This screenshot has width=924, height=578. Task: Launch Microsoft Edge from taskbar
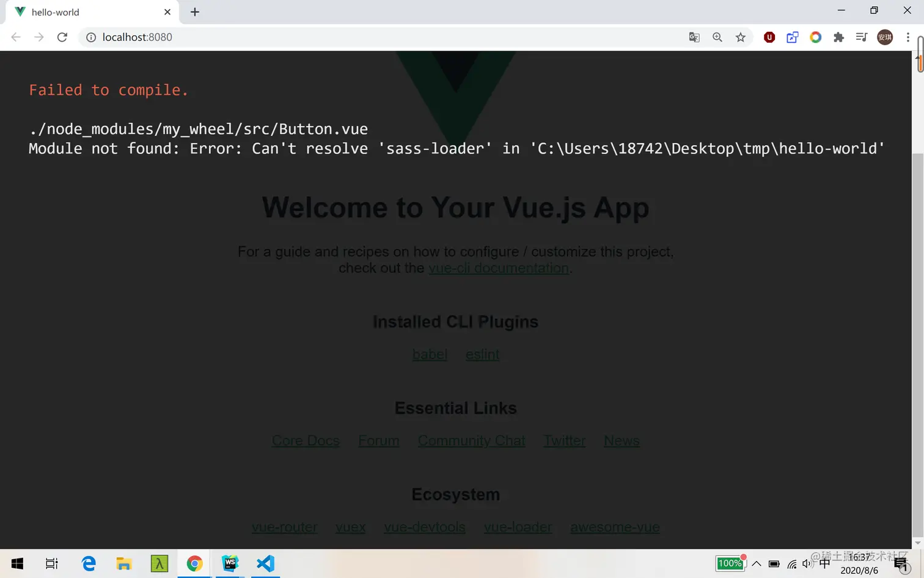tap(89, 563)
